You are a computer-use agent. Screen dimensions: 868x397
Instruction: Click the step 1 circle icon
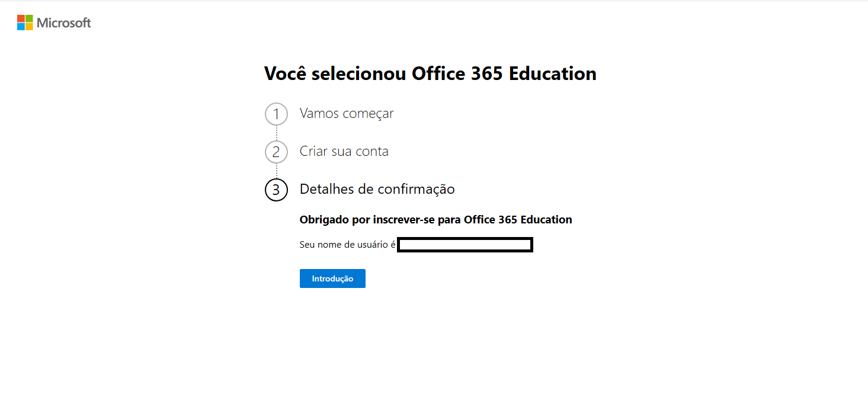[x=276, y=114]
